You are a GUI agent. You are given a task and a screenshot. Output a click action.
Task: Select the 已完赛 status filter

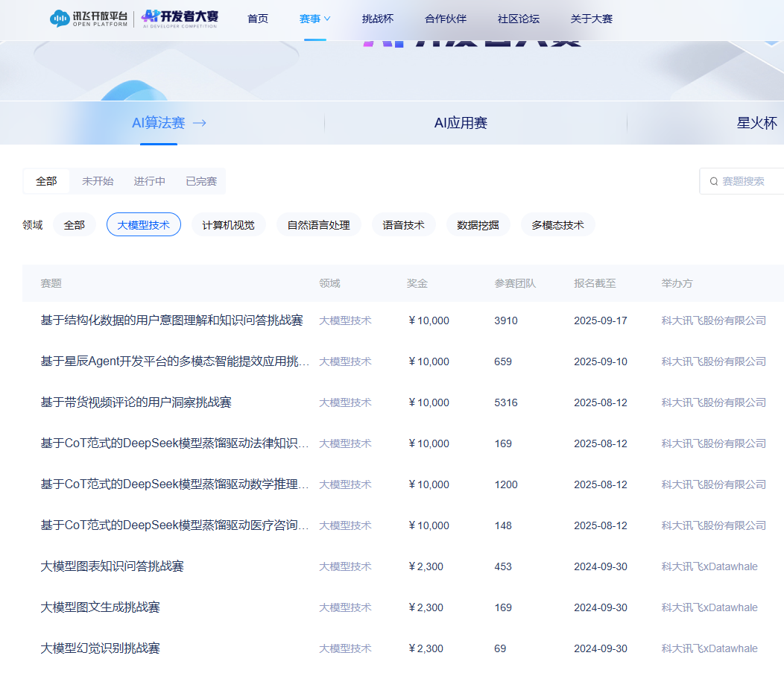pyautogui.click(x=201, y=181)
